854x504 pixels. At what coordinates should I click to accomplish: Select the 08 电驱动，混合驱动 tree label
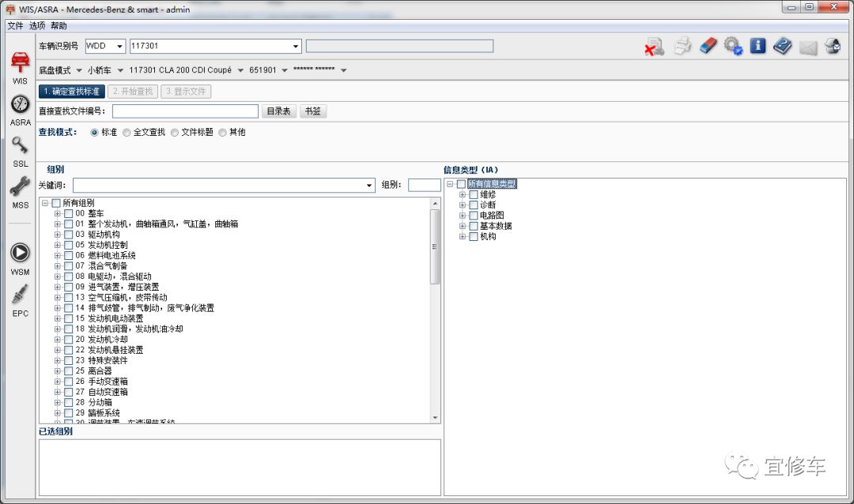[113, 276]
